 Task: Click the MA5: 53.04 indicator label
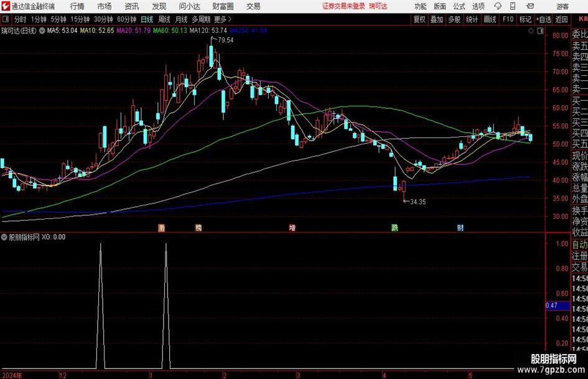[x=62, y=30]
